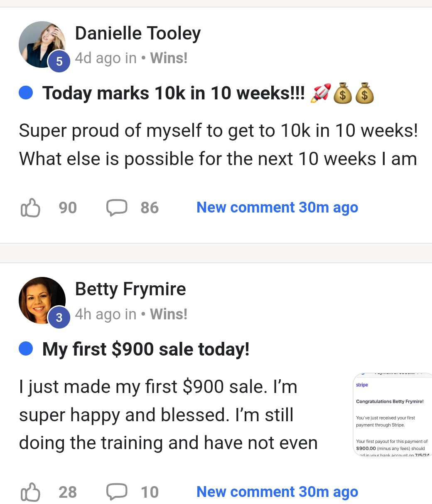Open the Stripe payment screenshot thumbnail

tap(392, 415)
